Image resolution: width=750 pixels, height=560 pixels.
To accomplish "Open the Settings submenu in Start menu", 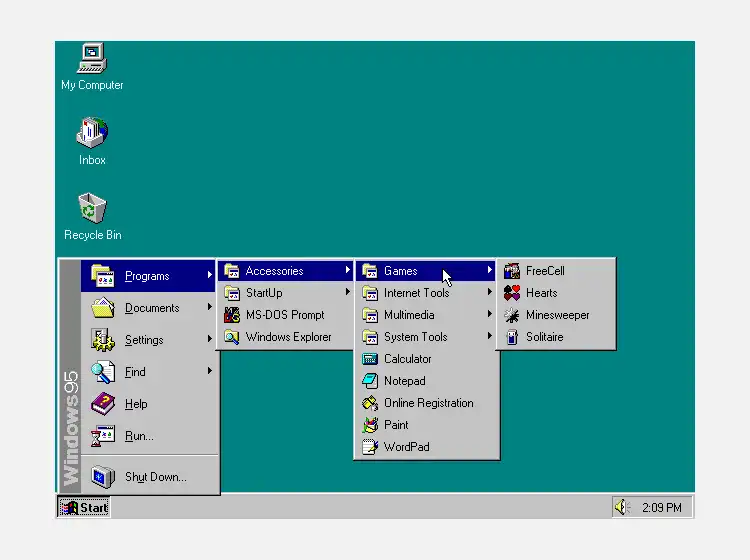I will [x=149, y=340].
